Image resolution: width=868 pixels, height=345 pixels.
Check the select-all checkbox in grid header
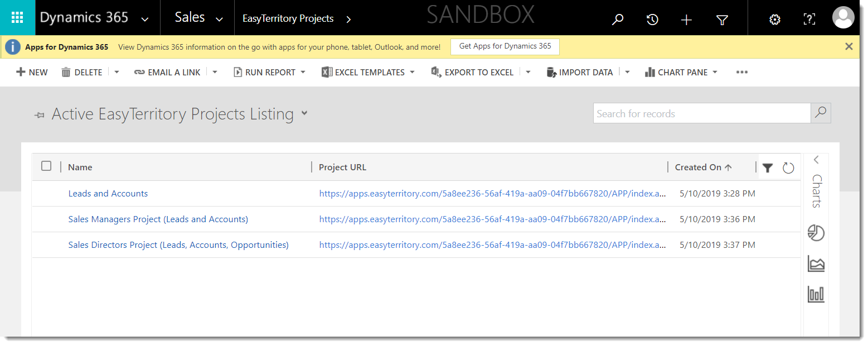coord(46,166)
